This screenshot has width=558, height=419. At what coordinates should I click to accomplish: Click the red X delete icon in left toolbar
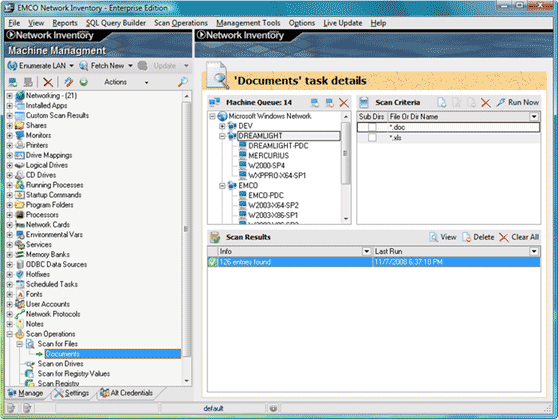[x=48, y=82]
